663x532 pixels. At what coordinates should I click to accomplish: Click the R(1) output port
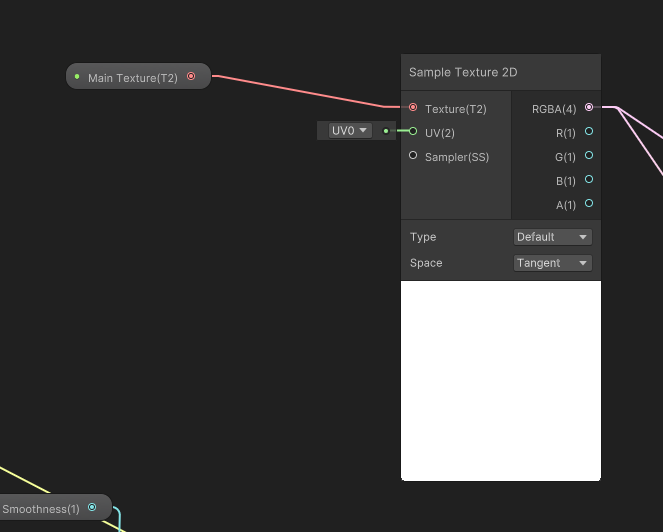pyautogui.click(x=589, y=131)
